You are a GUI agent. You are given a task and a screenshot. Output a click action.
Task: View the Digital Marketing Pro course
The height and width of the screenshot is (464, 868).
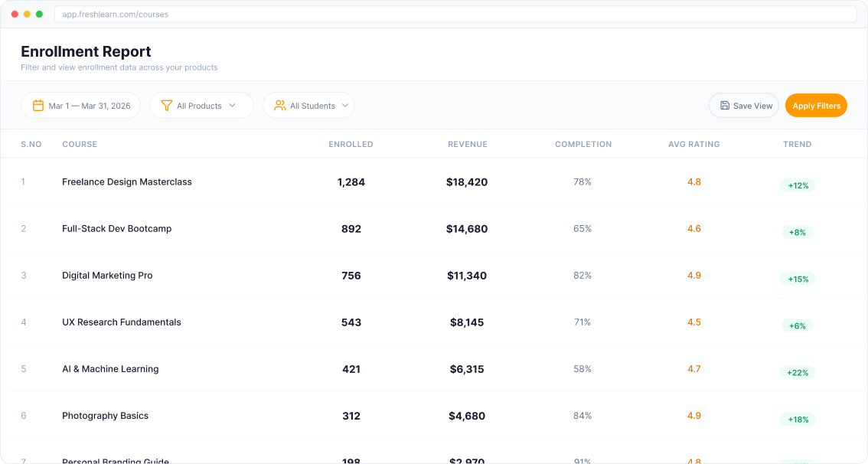click(x=107, y=275)
